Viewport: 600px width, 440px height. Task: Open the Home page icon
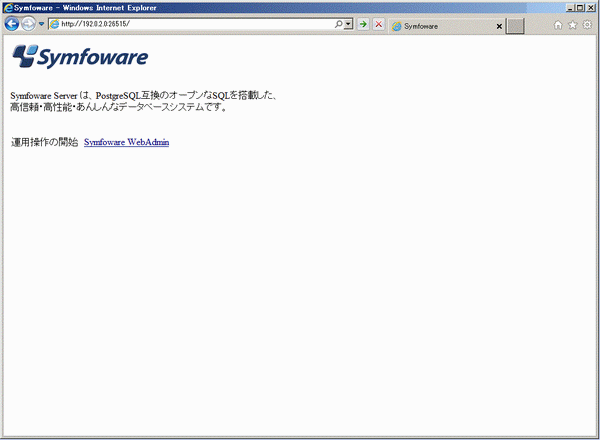(x=558, y=25)
